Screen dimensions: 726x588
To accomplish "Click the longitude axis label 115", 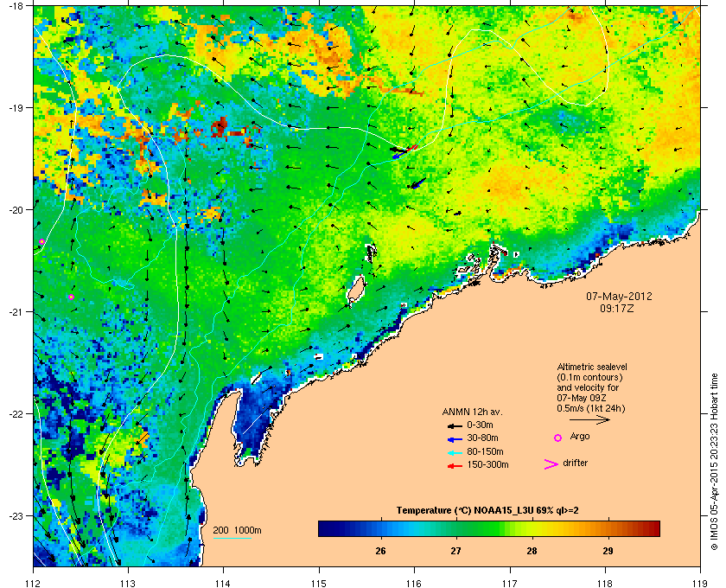I will [319, 583].
